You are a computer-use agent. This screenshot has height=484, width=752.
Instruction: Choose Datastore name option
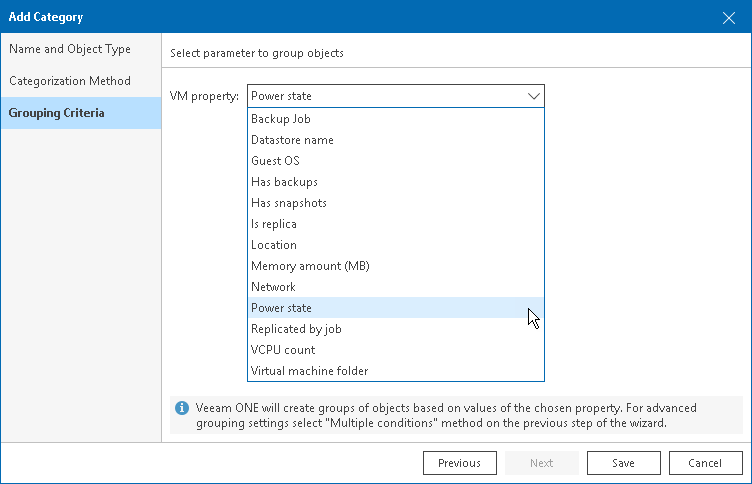[292, 140]
